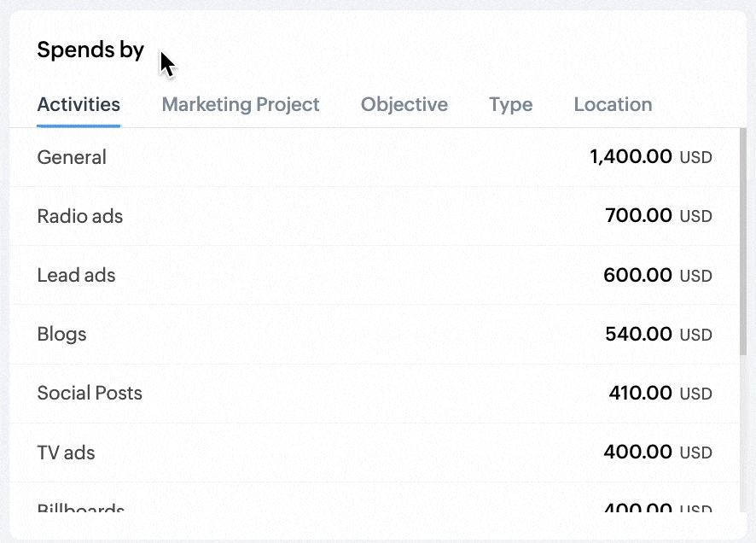
Task: Click the TV ads activity
Action: (66, 452)
